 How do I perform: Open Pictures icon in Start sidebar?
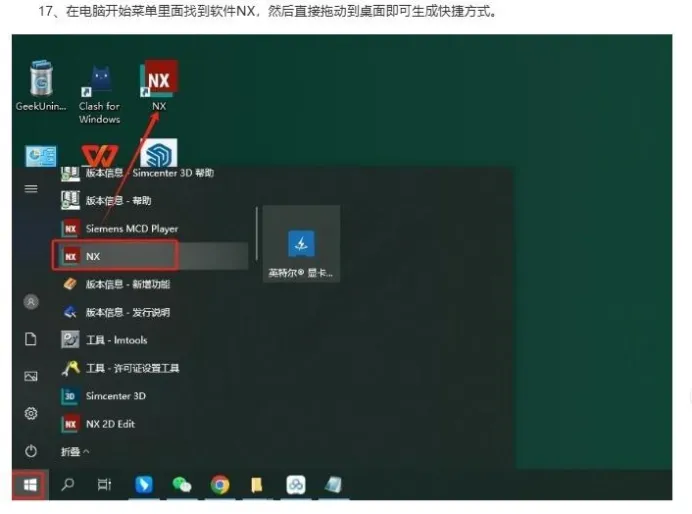coord(31,376)
